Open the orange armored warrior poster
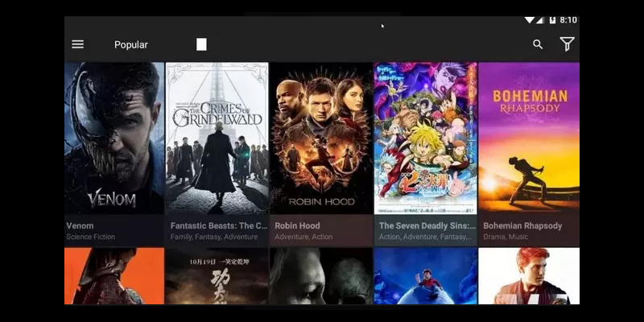 click(114, 276)
